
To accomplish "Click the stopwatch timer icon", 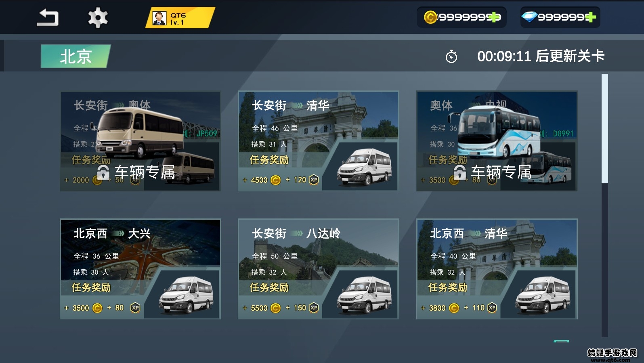I will (451, 57).
